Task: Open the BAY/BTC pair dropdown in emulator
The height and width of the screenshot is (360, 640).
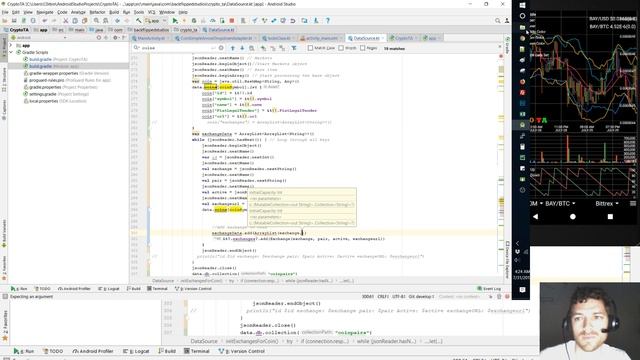Action: point(560,203)
